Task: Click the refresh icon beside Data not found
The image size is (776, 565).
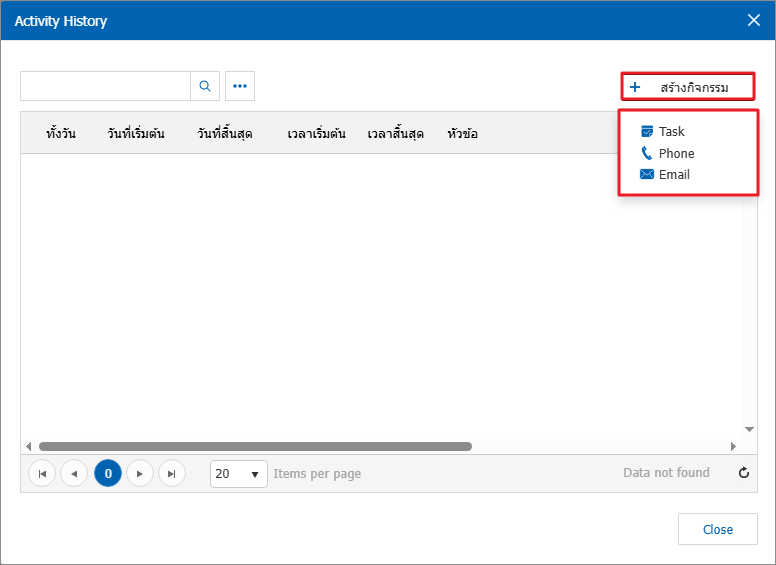Action: (x=744, y=473)
